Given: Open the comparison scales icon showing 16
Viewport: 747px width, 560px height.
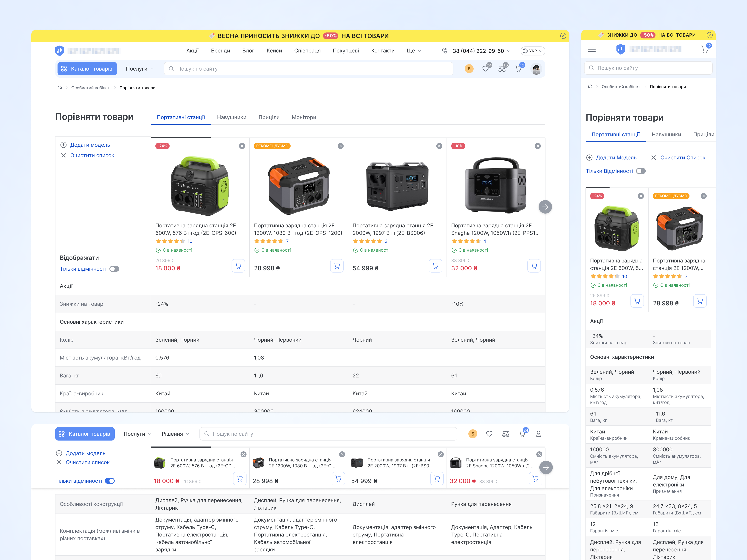Looking at the screenshot, I should 502,68.
